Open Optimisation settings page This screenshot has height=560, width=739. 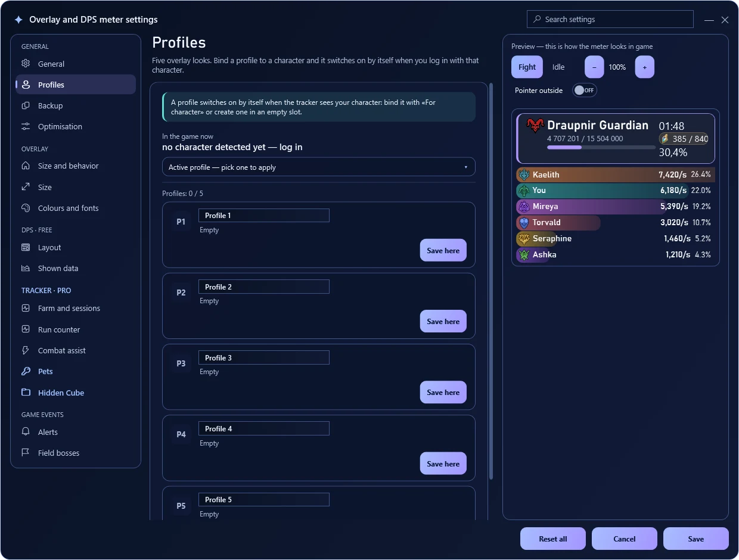coord(76,126)
